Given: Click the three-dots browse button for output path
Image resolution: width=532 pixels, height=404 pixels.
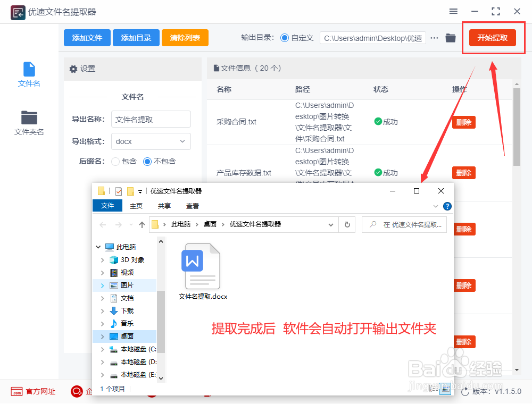Looking at the screenshot, I should 434,38.
